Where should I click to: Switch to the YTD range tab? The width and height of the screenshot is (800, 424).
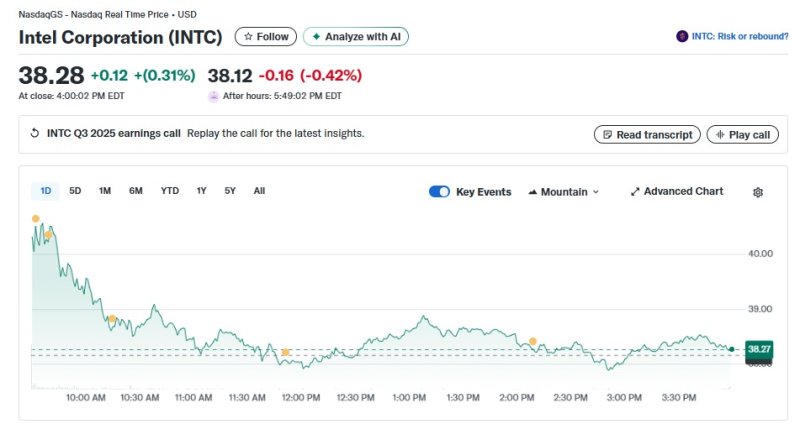(x=170, y=191)
